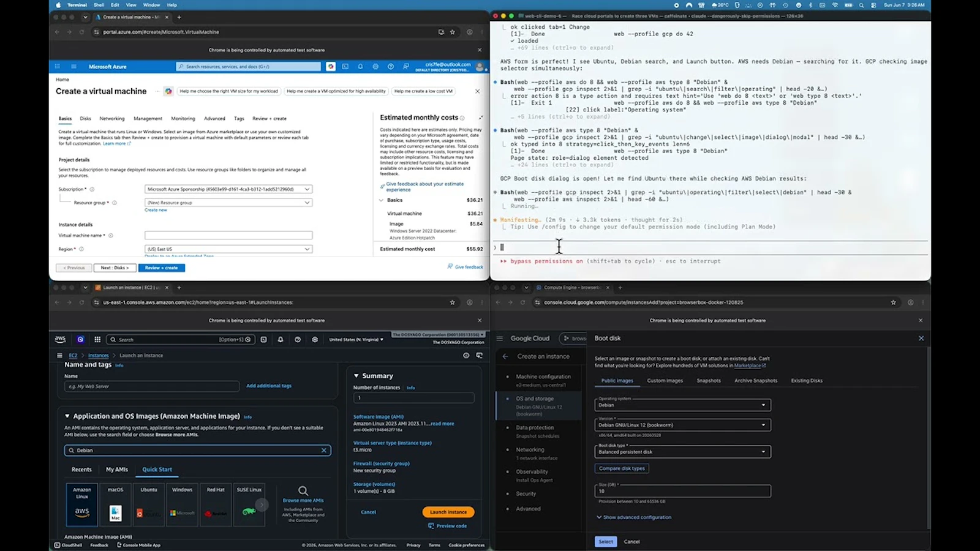Viewport: 980px width, 551px height.
Task: Open Boot disk type dropdown
Action: tap(682, 452)
